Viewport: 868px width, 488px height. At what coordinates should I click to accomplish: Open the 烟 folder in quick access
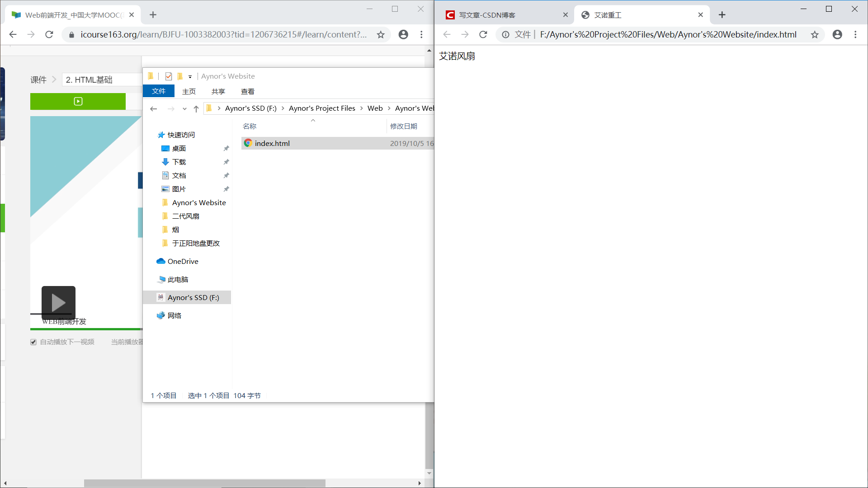click(x=175, y=230)
